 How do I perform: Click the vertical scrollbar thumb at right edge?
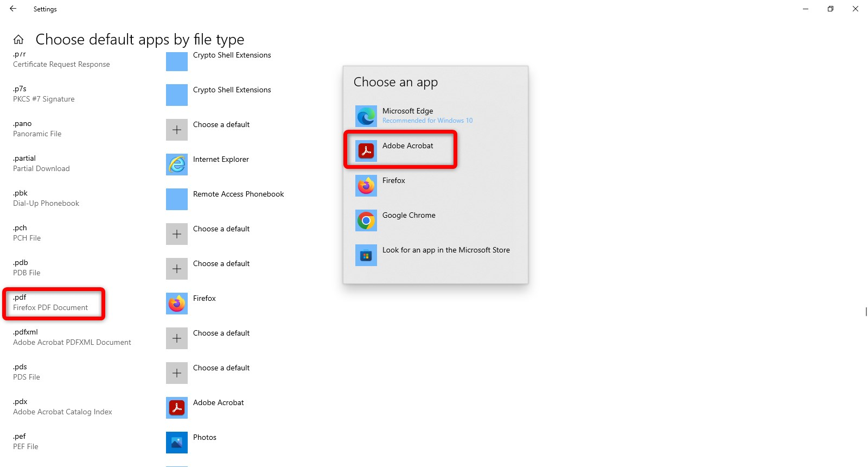pyautogui.click(x=866, y=312)
